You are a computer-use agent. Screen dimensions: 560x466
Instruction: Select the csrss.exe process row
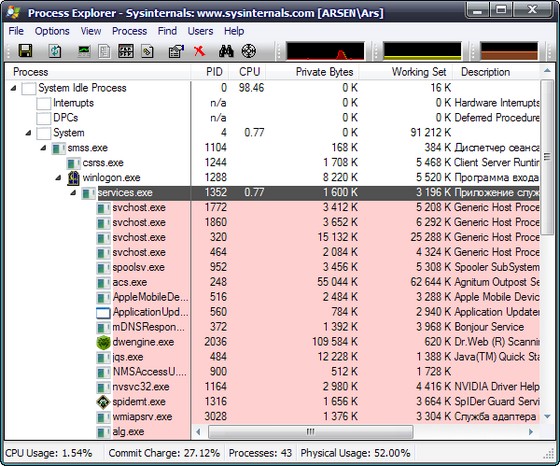point(273,163)
